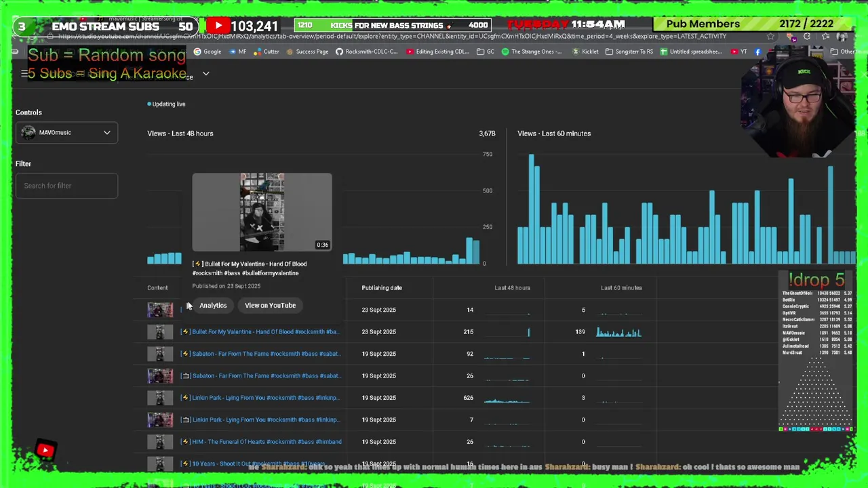Open Linkin Park Lying From You row with 626 views
This screenshot has height=488, width=868.
pos(260,398)
